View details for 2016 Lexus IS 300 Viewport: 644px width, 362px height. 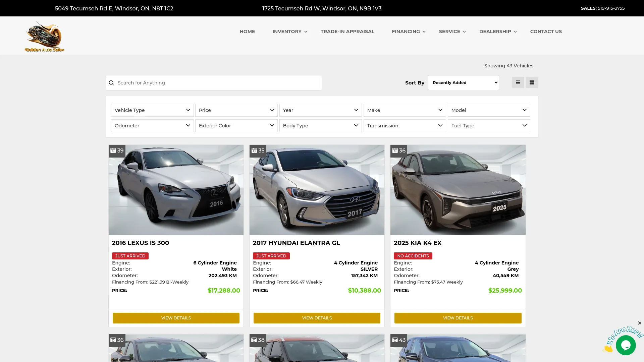(x=176, y=318)
